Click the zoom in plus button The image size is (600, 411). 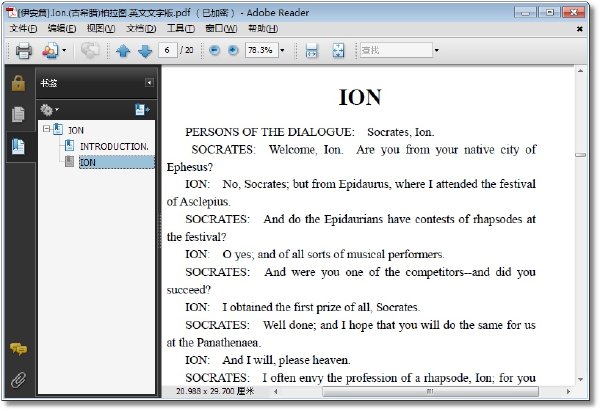233,50
